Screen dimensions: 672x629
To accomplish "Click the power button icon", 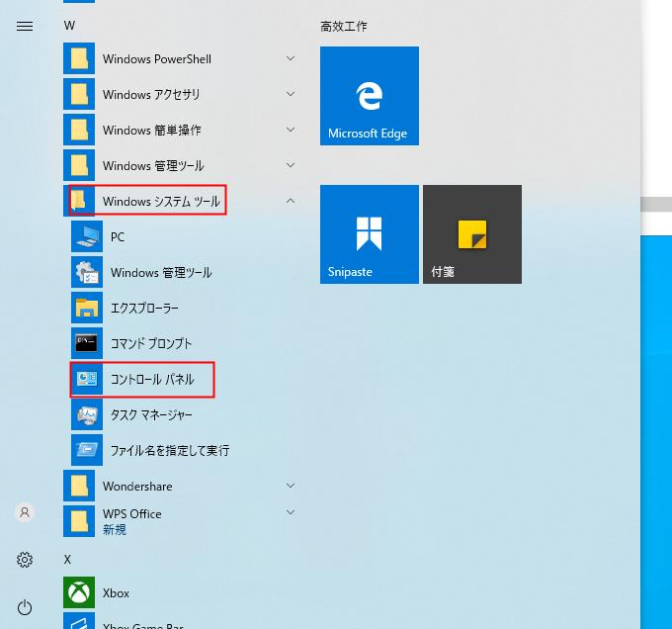I will point(25,607).
